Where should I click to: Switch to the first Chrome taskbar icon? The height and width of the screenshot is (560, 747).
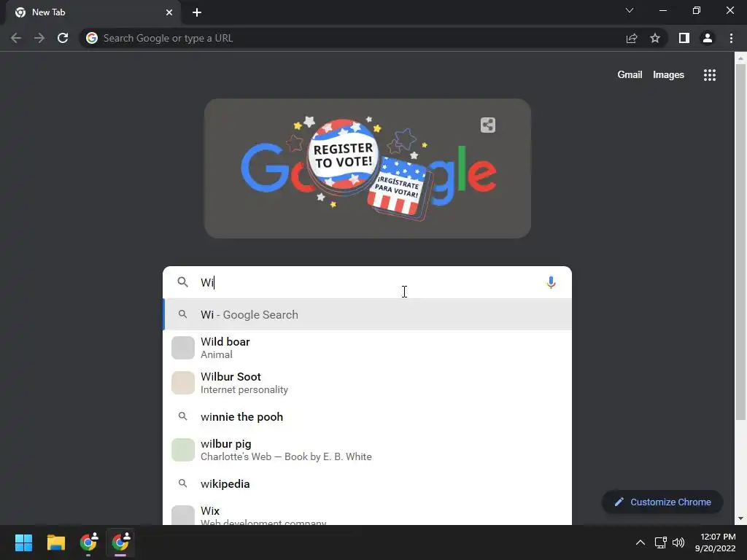coord(88,542)
